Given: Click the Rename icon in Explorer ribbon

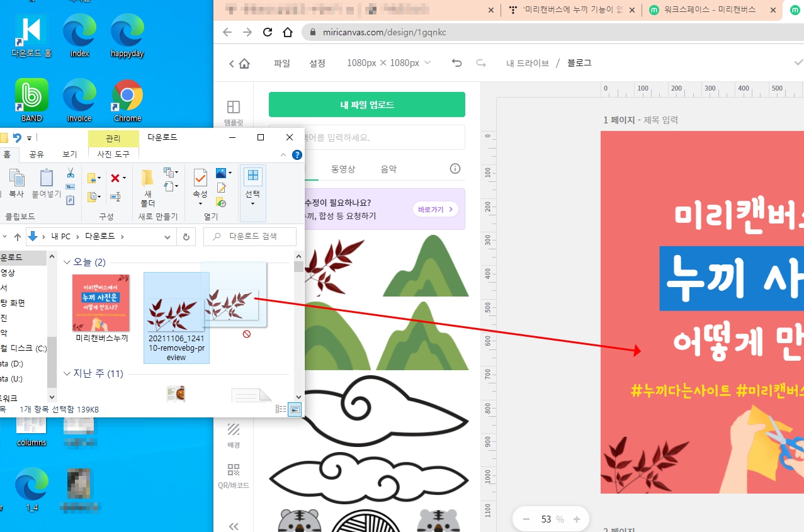Looking at the screenshot, I should pos(115,197).
